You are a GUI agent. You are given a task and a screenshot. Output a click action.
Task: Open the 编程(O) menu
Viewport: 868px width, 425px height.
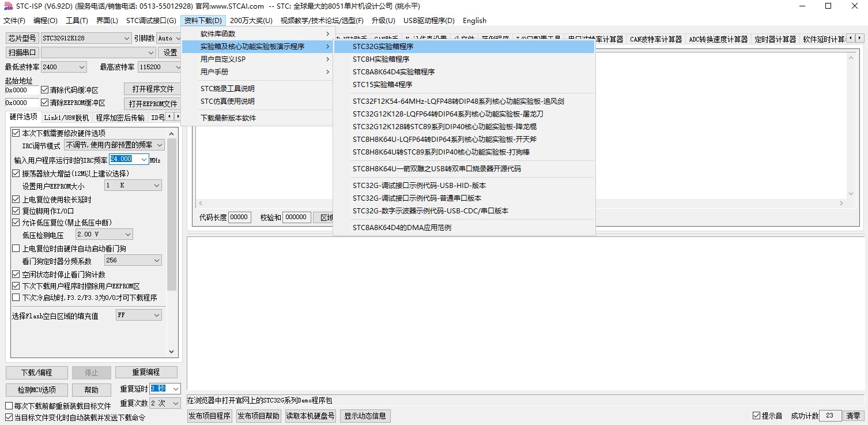(x=46, y=21)
